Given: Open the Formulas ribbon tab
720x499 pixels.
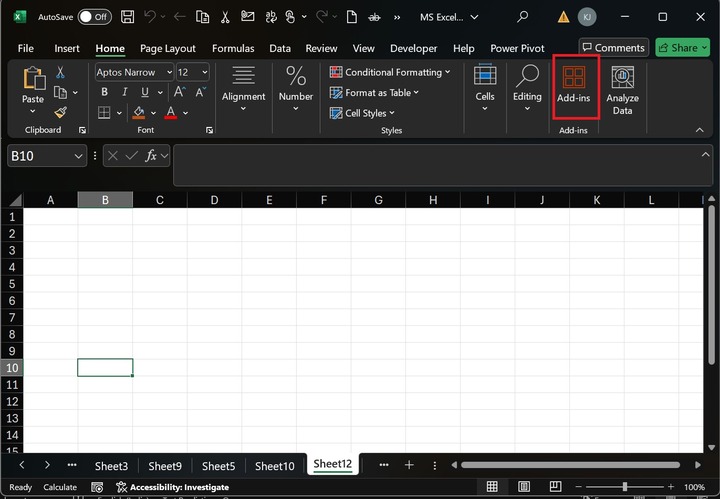Looking at the screenshot, I should (232, 48).
